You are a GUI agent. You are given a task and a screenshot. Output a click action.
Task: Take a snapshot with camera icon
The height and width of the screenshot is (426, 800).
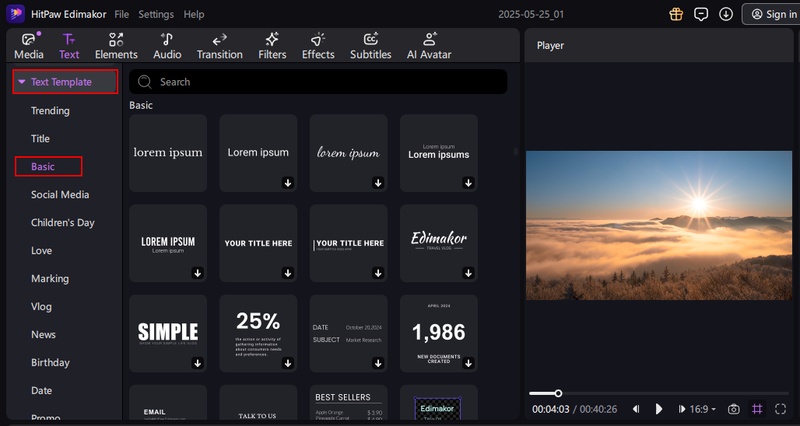[x=734, y=409]
